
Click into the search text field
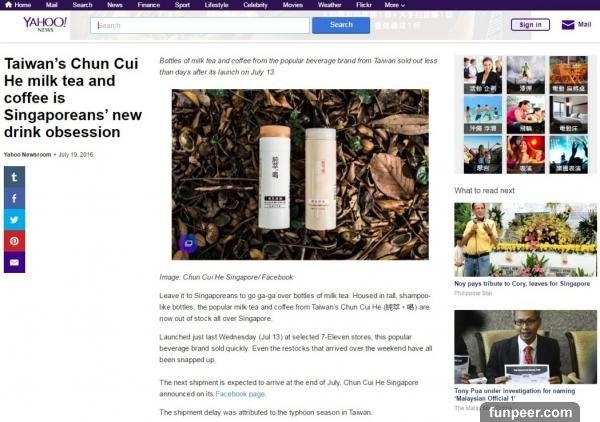tap(200, 25)
